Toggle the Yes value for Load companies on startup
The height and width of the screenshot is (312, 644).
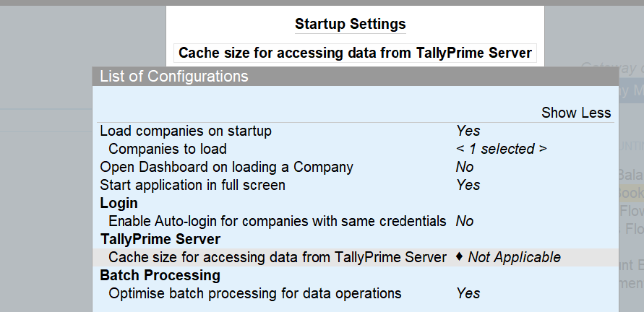pyautogui.click(x=468, y=131)
